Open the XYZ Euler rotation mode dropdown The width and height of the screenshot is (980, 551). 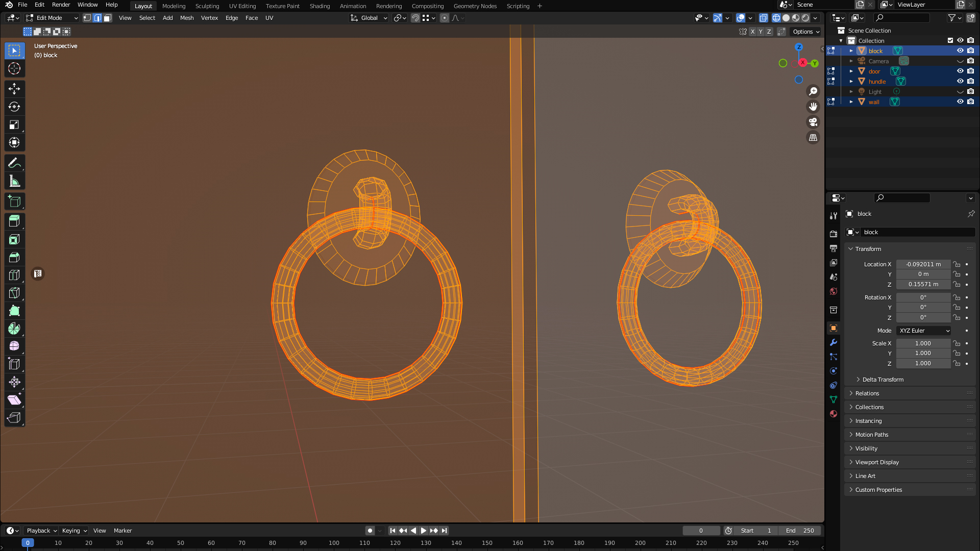(x=924, y=331)
